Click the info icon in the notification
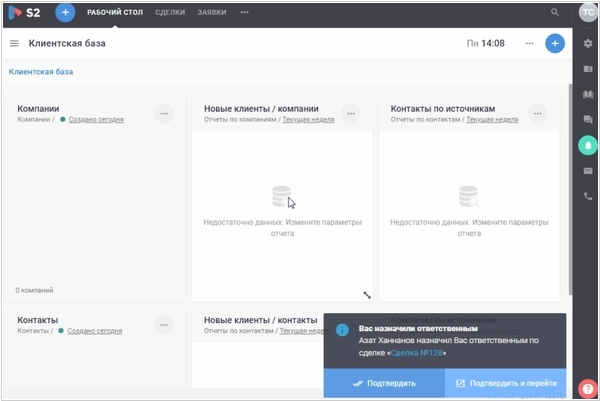This screenshot has width=600, height=401. [x=342, y=330]
